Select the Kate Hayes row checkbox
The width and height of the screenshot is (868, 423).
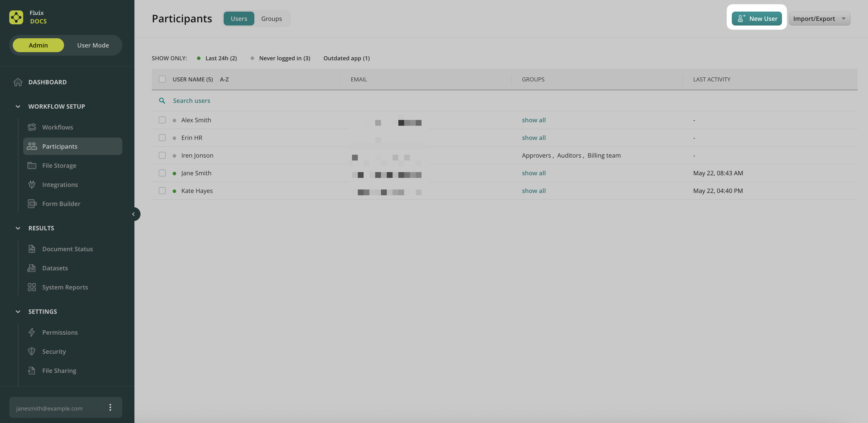pyautogui.click(x=162, y=191)
